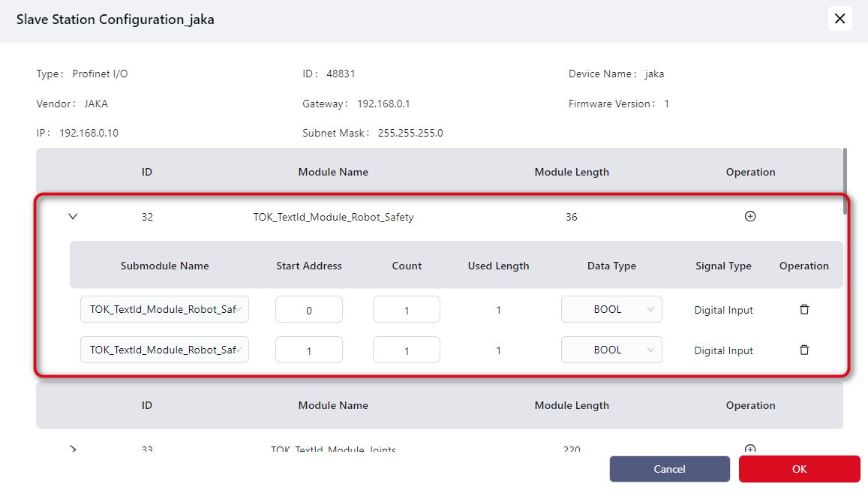Click the first row Count field
Viewport: 868px width, 502px height.
pos(406,310)
